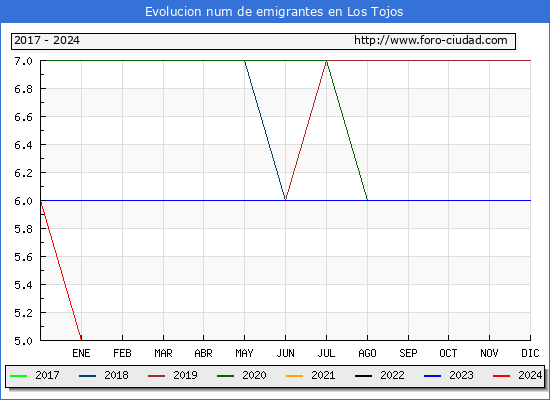Click the 2018 dark blue legend swatch

87,376
